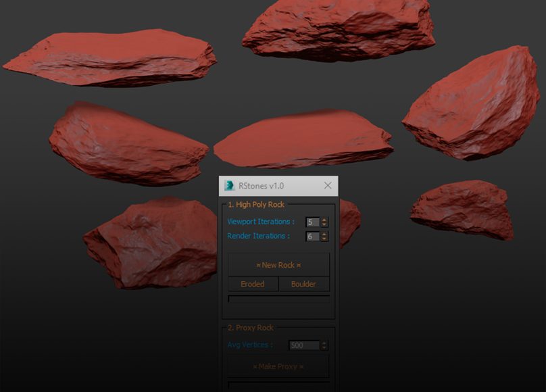The width and height of the screenshot is (546, 392).
Task: Decrease Render Iterations with the down arrow
Action: 324,239
